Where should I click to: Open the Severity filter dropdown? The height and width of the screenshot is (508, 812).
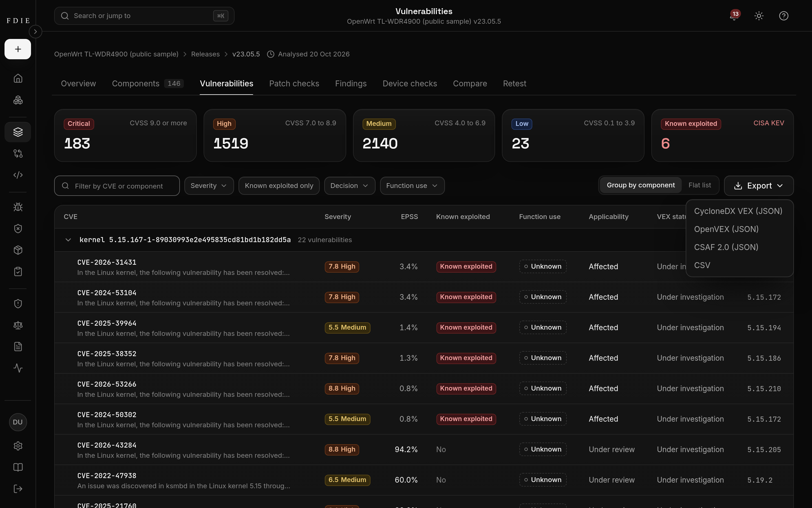(209, 186)
